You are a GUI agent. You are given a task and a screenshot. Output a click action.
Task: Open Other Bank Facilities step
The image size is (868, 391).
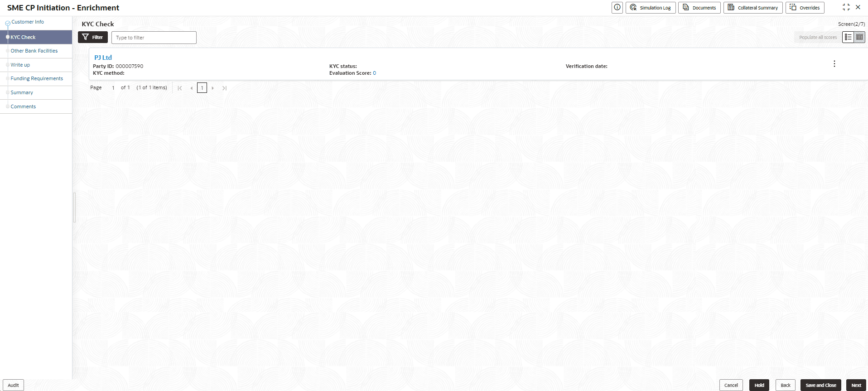tap(34, 51)
